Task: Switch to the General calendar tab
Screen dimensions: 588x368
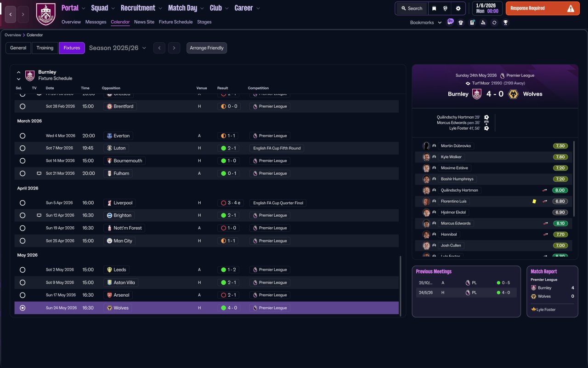Action: pyautogui.click(x=18, y=48)
